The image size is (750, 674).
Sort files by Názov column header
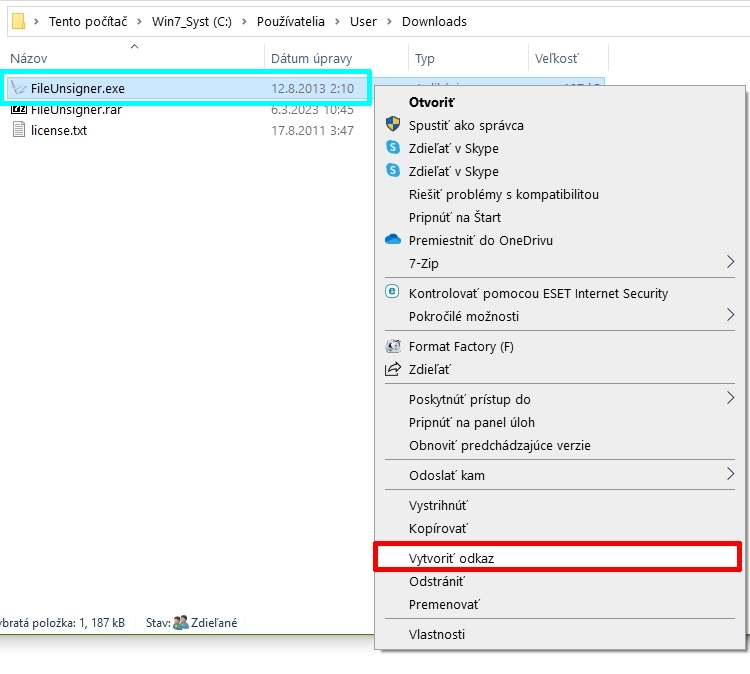pos(30,59)
